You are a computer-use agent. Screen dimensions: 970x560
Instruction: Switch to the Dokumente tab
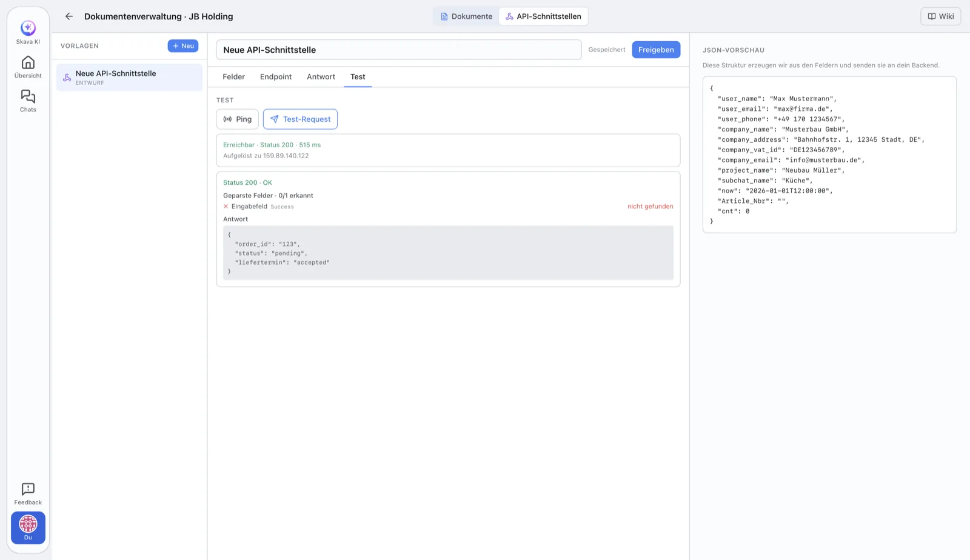coord(466,16)
